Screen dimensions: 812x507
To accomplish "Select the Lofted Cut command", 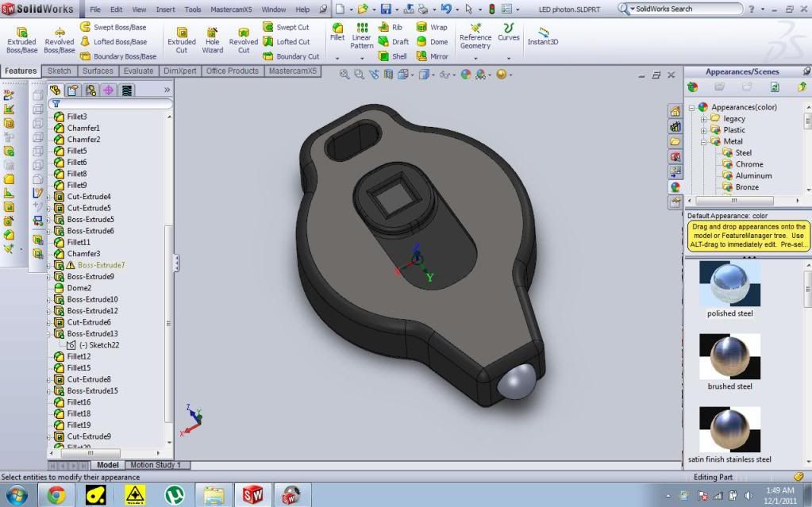I will click(x=287, y=41).
